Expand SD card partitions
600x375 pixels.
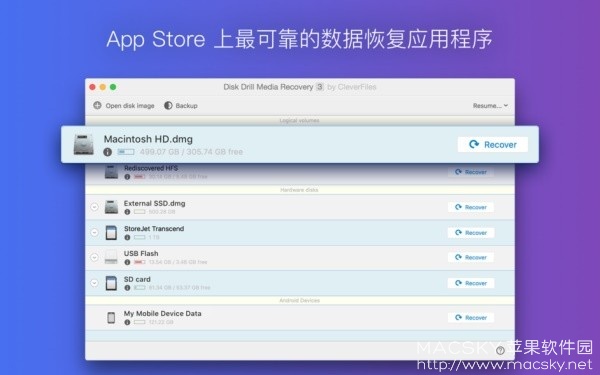click(x=94, y=283)
